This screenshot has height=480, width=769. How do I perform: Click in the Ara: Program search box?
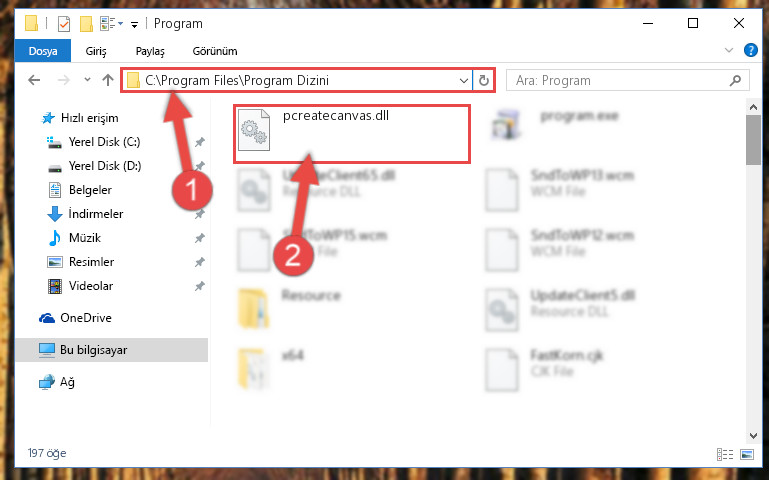pyautogui.click(x=619, y=80)
